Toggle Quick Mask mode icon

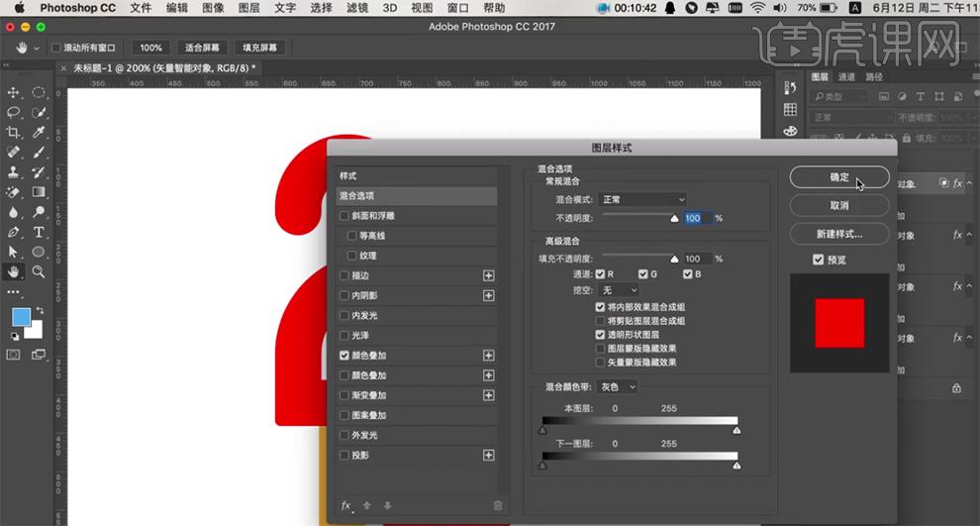click(x=13, y=355)
